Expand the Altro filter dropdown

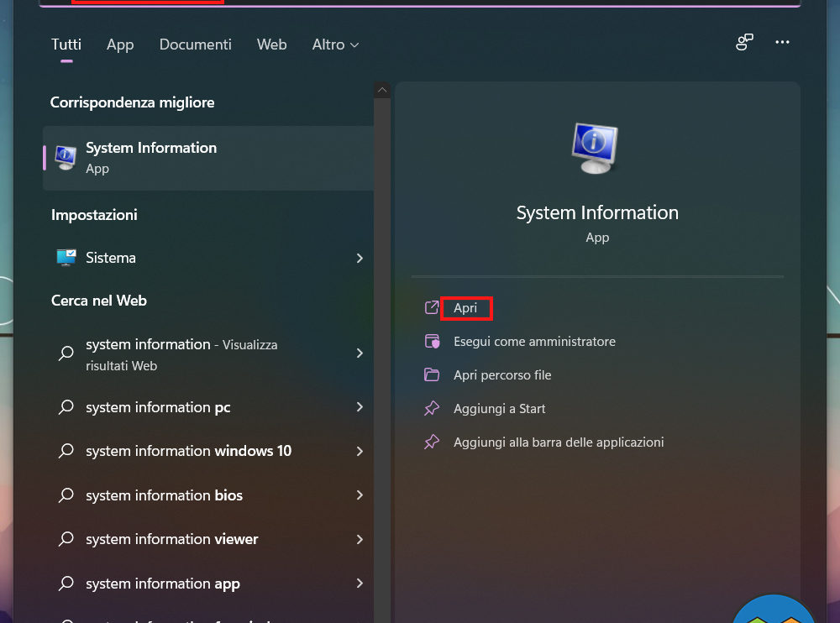(x=335, y=44)
